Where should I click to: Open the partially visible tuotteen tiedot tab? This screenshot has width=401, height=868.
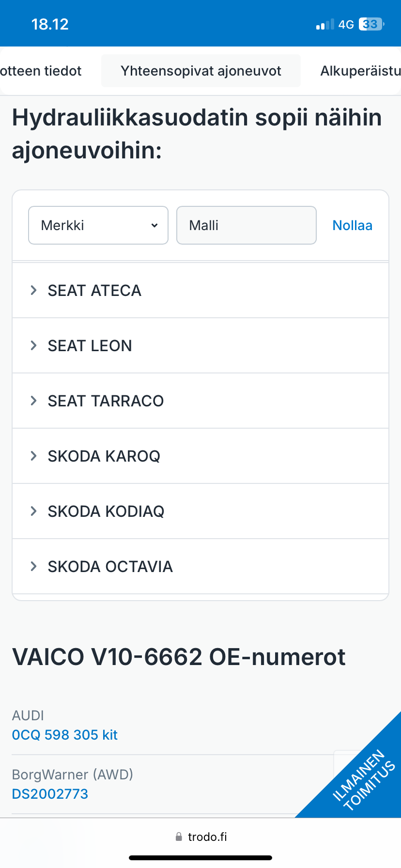[x=41, y=71]
